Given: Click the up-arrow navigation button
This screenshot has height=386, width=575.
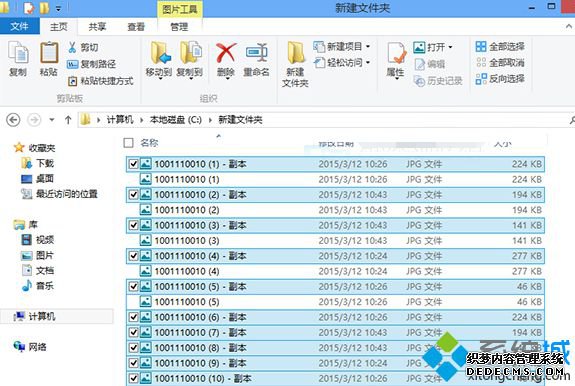Looking at the screenshot, I should point(68,120).
